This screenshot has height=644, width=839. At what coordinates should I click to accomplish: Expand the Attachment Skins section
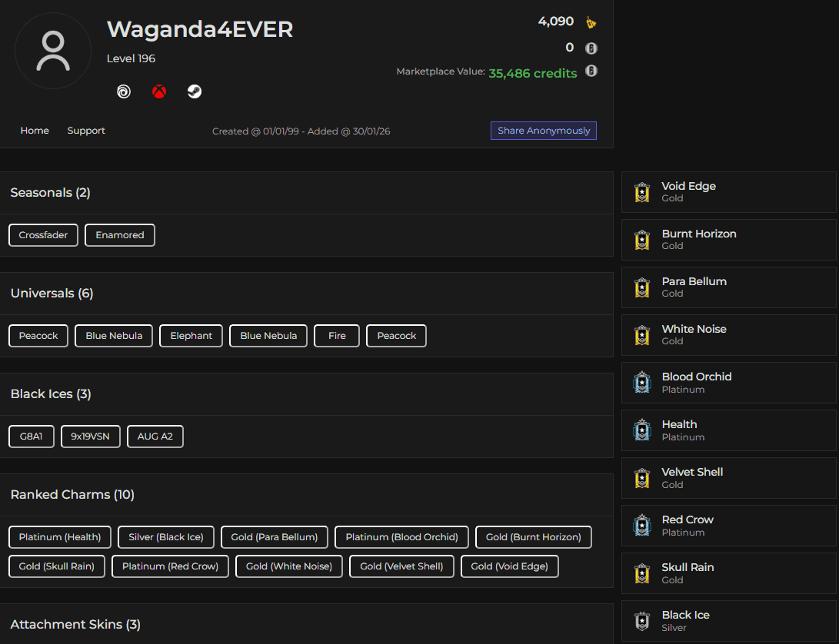(75, 624)
